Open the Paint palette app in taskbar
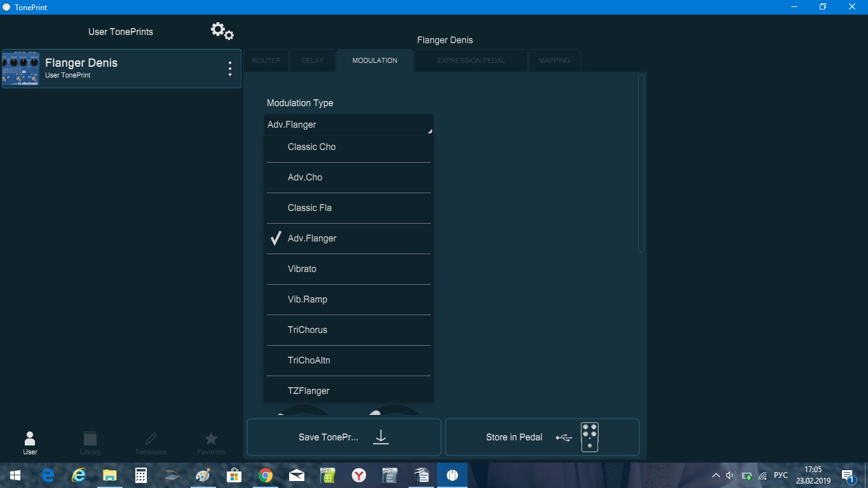 pyautogui.click(x=203, y=475)
